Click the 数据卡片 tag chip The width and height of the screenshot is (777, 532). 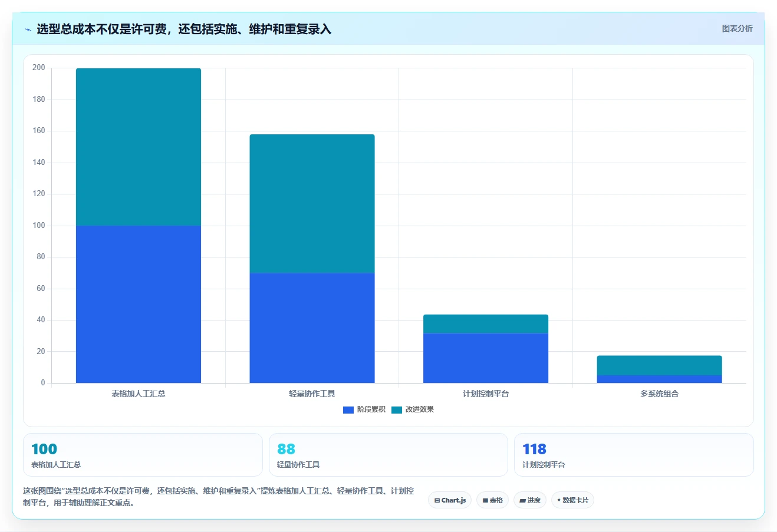[x=572, y=500]
